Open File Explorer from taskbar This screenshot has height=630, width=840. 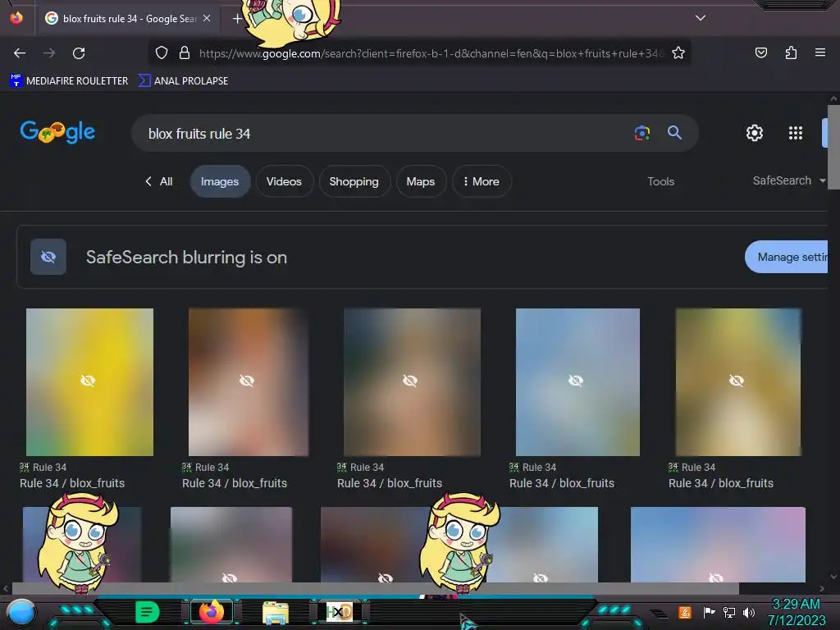276,612
